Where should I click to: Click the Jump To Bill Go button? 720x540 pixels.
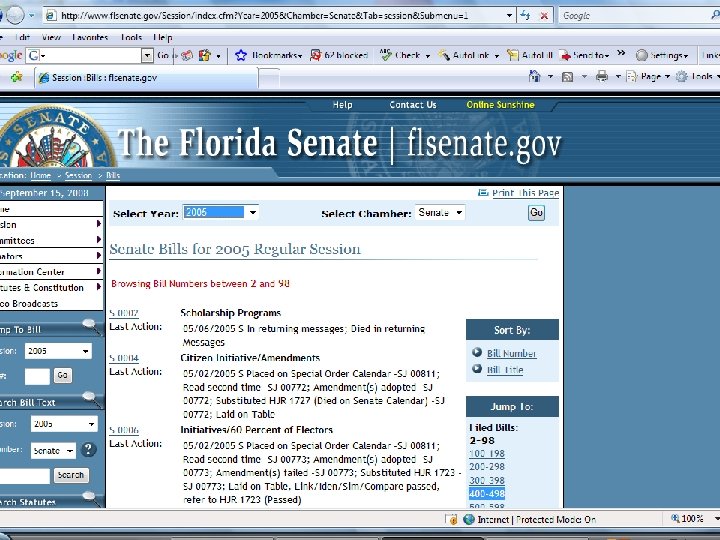coord(62,376)
